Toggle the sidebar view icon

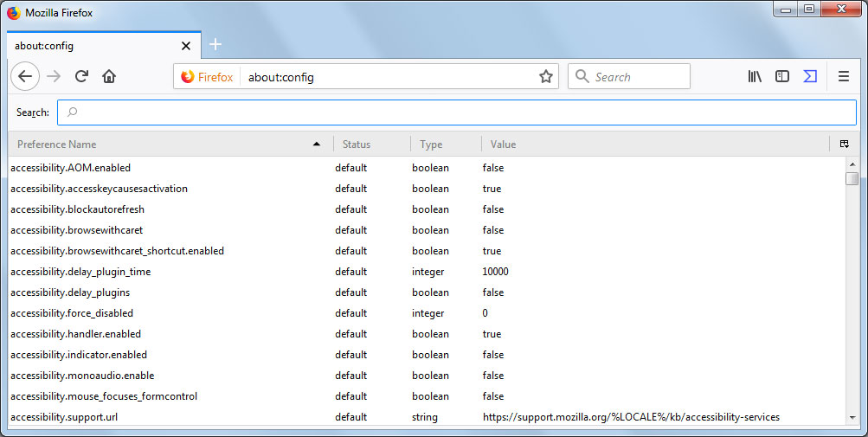(x=782, y=77)
